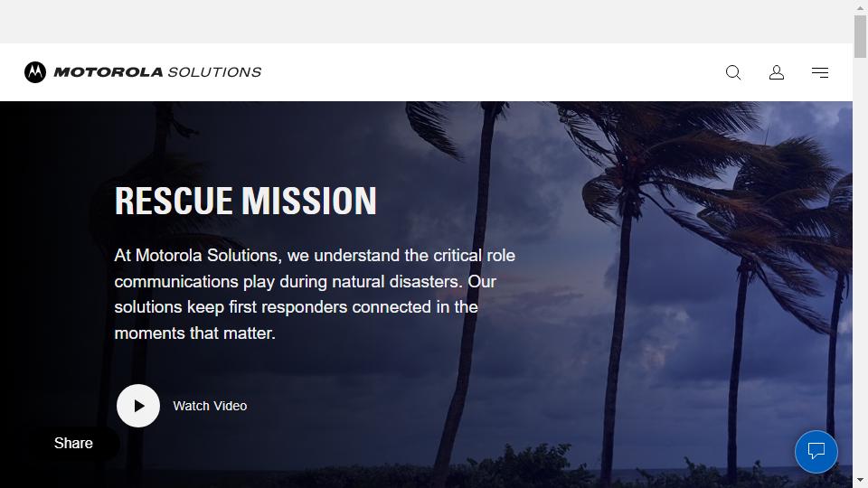Click the scrollbar down arrow
Image resolution: width=868 pixels, height=488 pixels.
860,480
